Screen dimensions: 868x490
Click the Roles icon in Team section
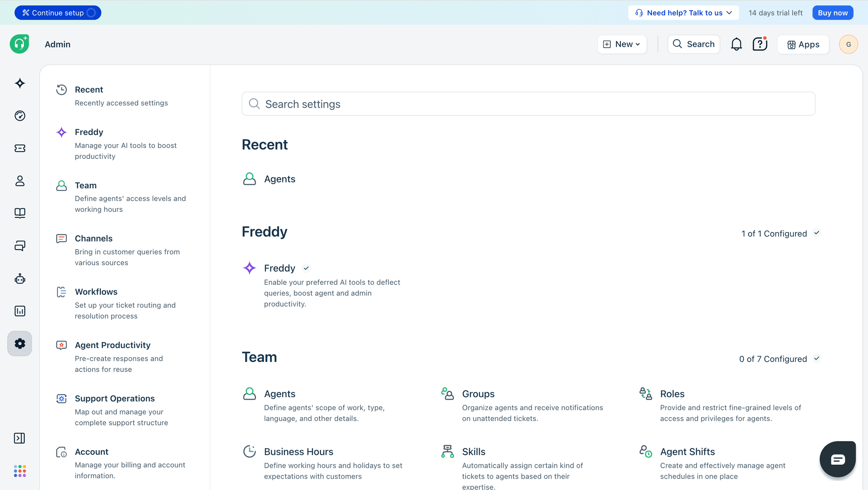(646, 394)
